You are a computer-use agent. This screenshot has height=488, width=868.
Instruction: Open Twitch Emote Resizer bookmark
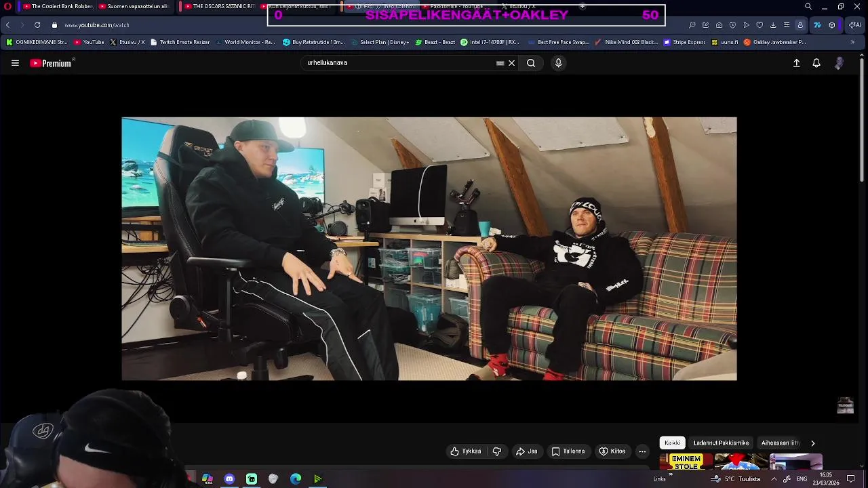pyautogui.click(x=180, y=42)
